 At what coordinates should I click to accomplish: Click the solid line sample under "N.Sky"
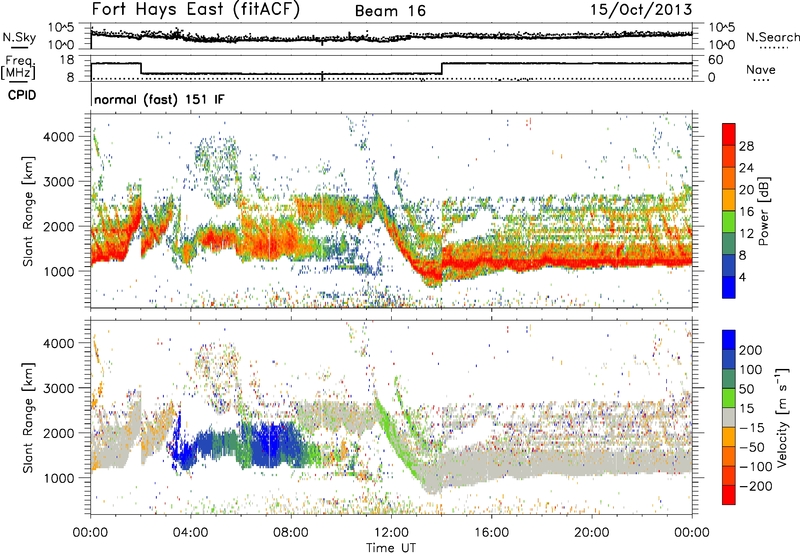pyautogui.click(x=19, y=46)
